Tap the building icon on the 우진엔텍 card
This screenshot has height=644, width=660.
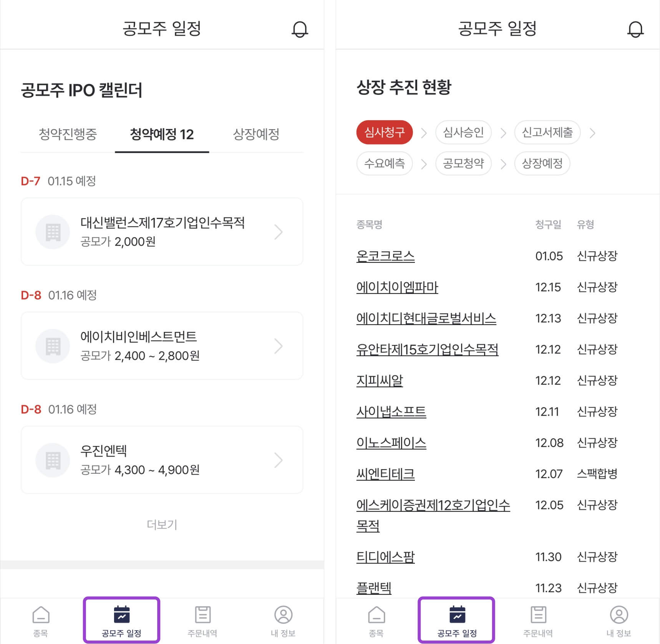click(53, 460)
